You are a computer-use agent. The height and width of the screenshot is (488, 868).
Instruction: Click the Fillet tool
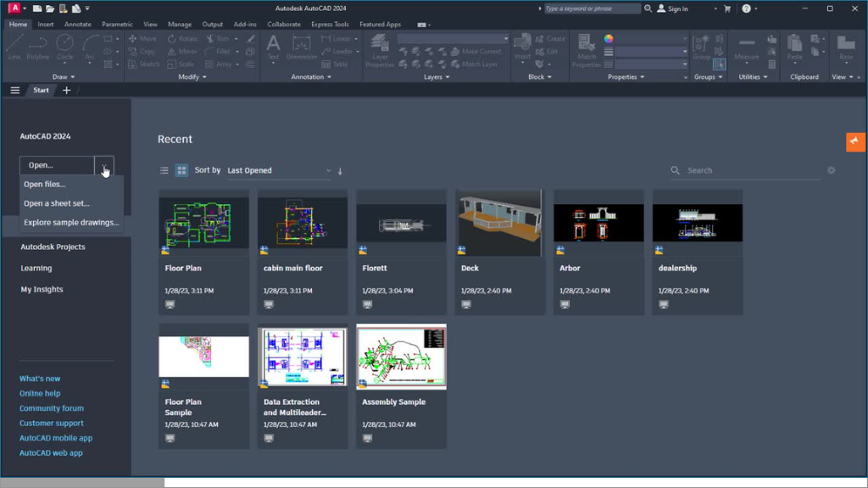[x=218, y=52]
